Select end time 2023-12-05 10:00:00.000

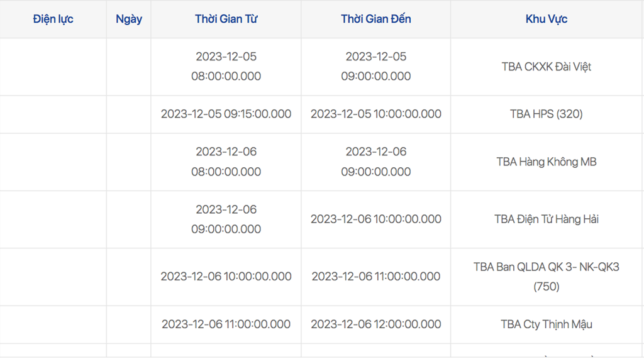tap(376, 114)
